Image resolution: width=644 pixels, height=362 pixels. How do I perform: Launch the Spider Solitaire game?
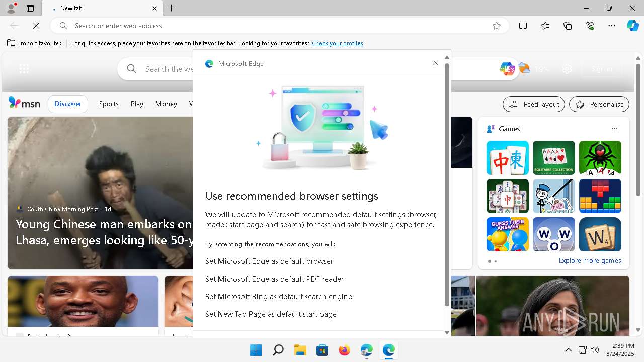tap(600, 158)
